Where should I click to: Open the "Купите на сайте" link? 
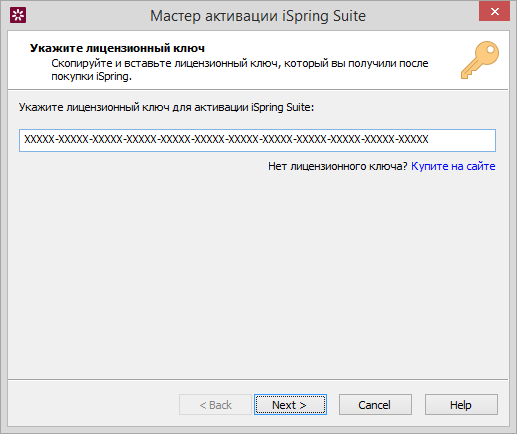click(x=453, y=166)
